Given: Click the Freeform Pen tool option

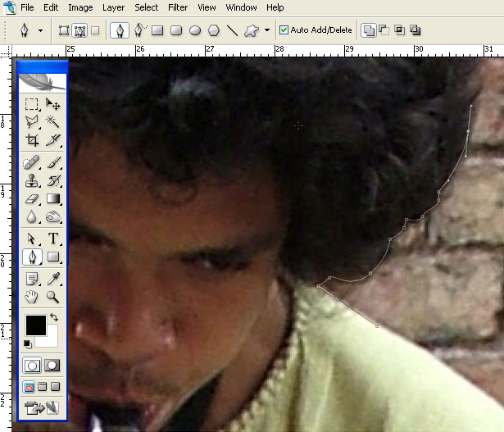Looking at the screenshot, I should click(x=139, y=30).
